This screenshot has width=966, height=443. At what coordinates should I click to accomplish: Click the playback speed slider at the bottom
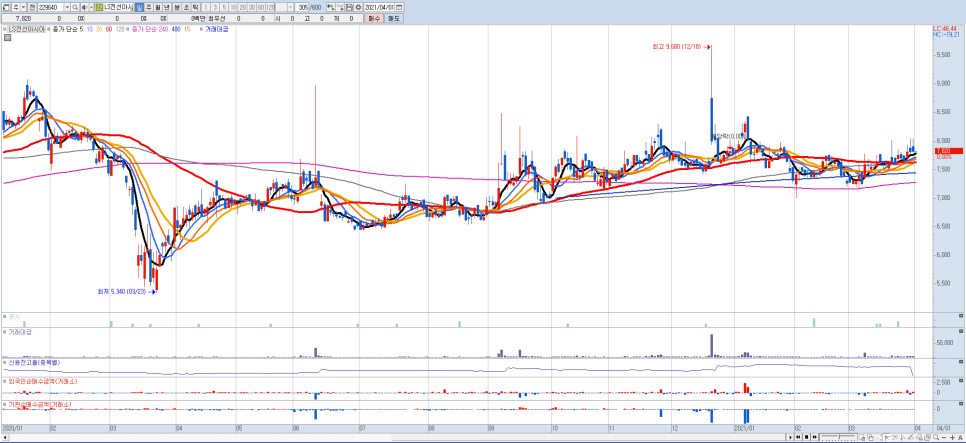(838, 437)
